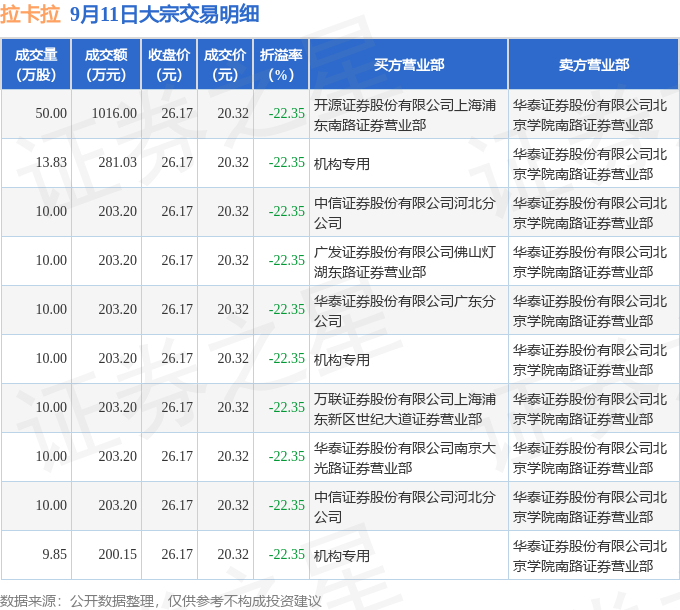
Task: Select the 成交价(元) column header
Action: [225, 65]
